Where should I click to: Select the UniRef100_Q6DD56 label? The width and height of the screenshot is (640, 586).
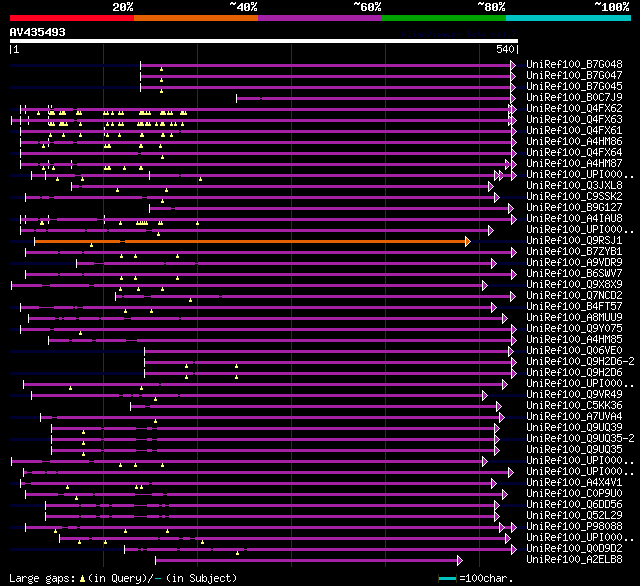click(x=574, y=505)
